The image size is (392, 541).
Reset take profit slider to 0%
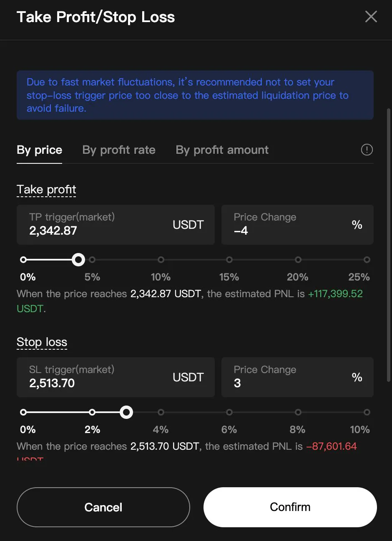23,260
